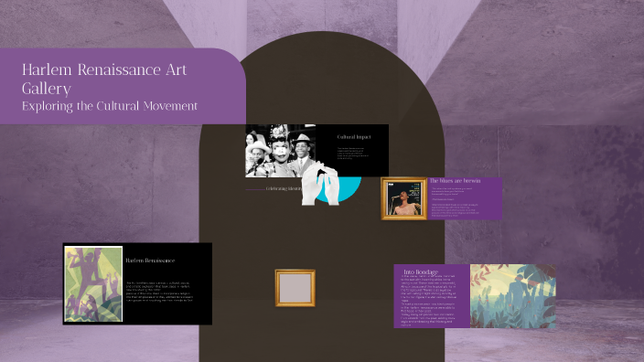Click the blue circle behind the hands

click(x=348, y=189)
